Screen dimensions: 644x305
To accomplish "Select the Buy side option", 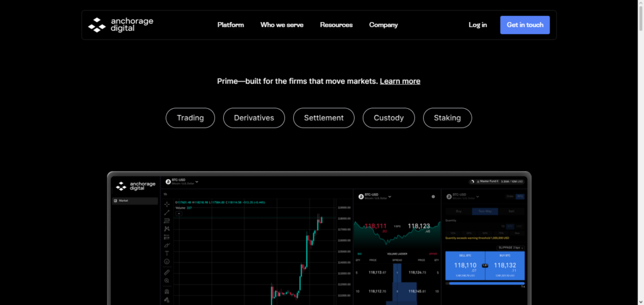I will (x=457, y=212).
